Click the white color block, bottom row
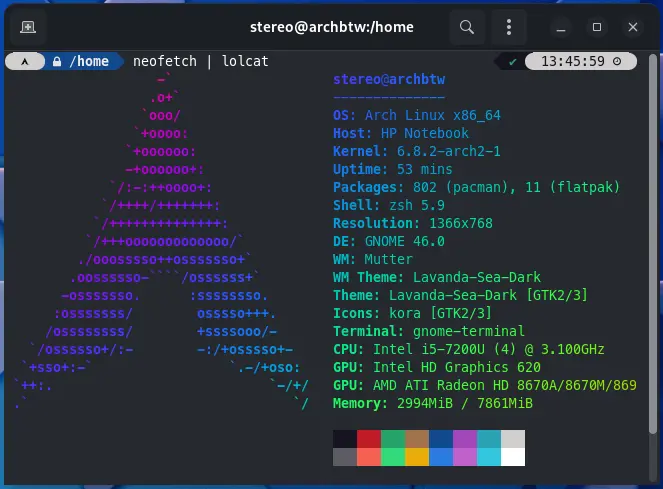The height and width of the screenshot is (489, 663). click(513, 457)
